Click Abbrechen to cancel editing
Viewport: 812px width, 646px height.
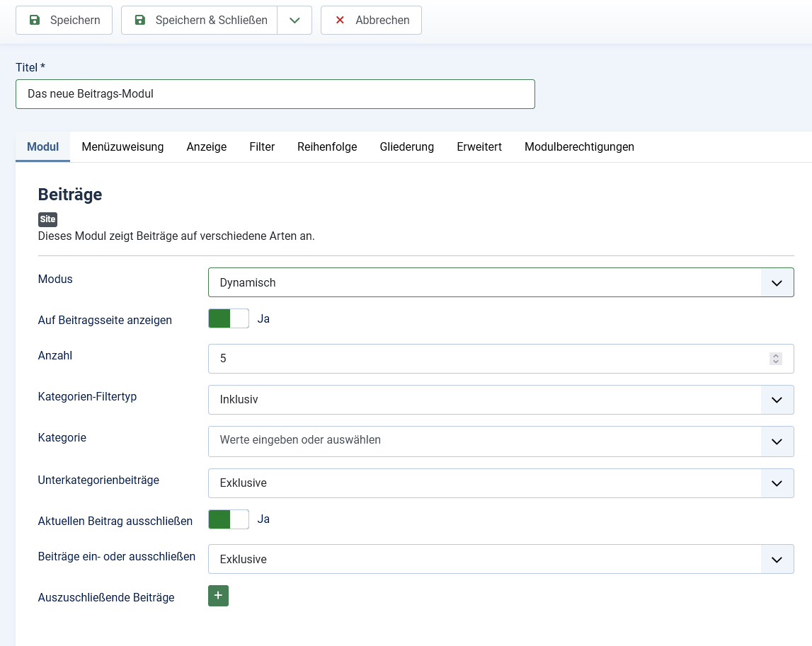click(371, 21)
